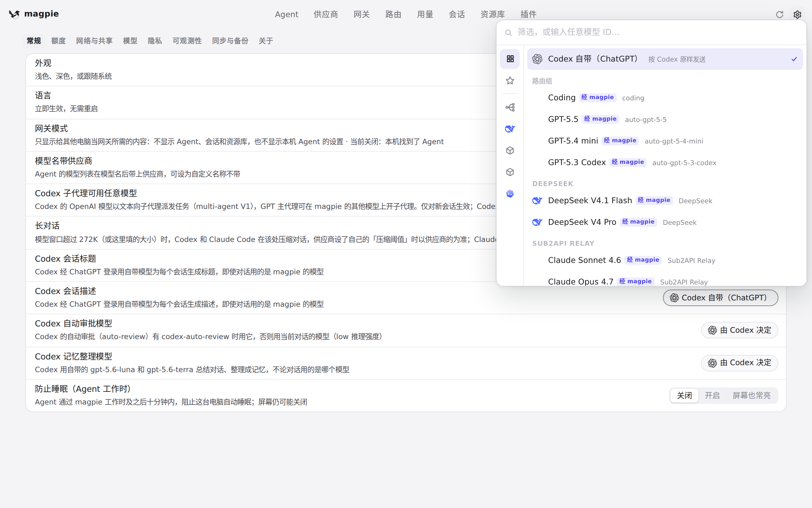
Task: Open the 插件 top navigation item
Action: click(528, 15)
